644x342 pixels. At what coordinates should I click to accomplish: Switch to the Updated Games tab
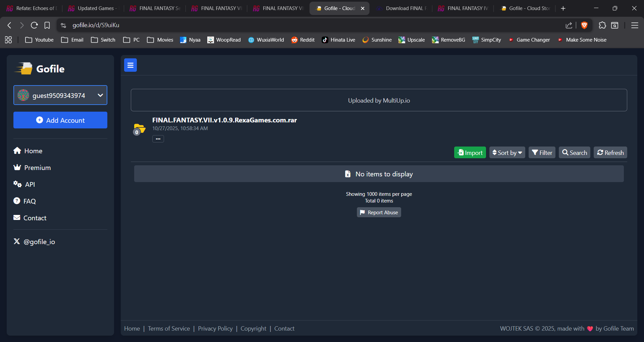coord(92,8)
